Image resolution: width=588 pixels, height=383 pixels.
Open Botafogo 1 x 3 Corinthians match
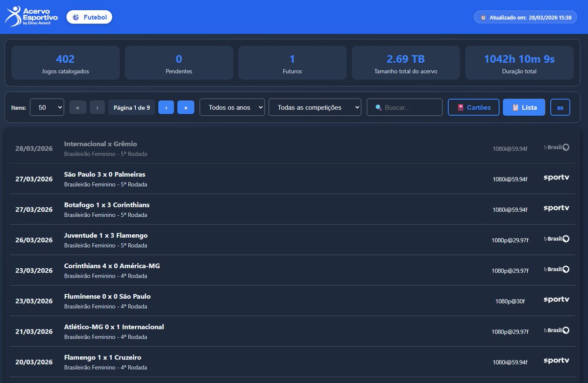pos(292,209)
